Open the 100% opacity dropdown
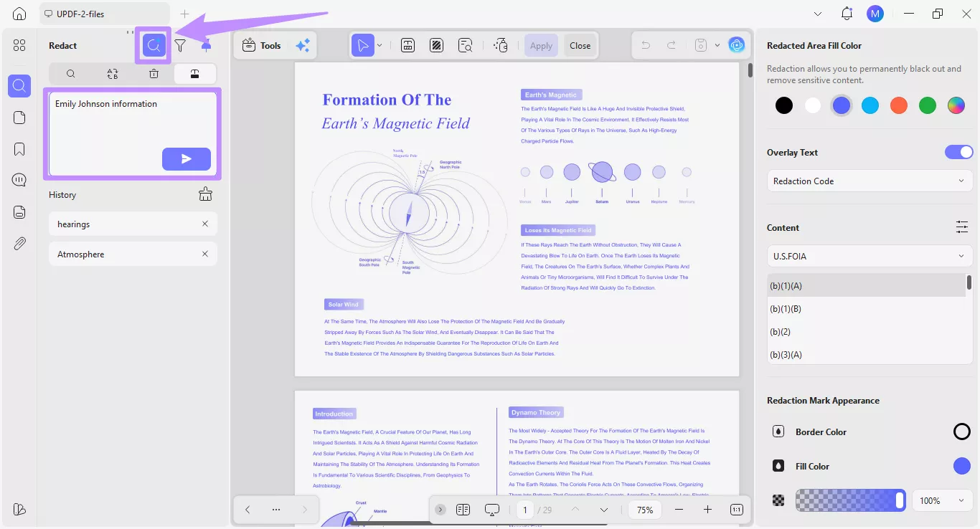The height and width of the screenshot is (529, 980). (942, 500)
